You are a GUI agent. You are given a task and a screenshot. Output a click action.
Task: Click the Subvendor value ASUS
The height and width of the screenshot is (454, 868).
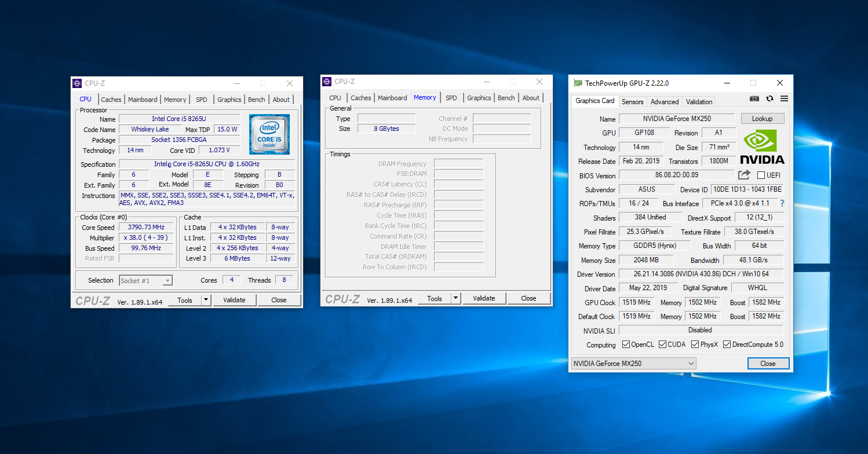(x=647, y=189)
